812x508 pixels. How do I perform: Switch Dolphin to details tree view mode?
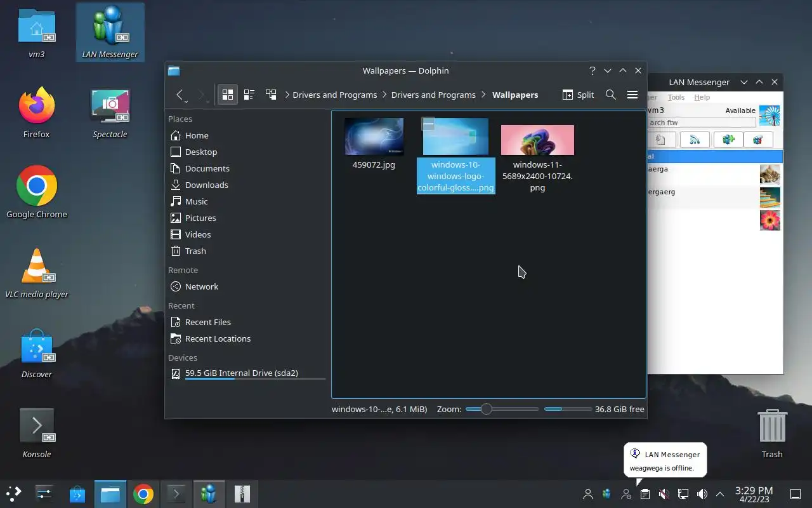point(271,95)
